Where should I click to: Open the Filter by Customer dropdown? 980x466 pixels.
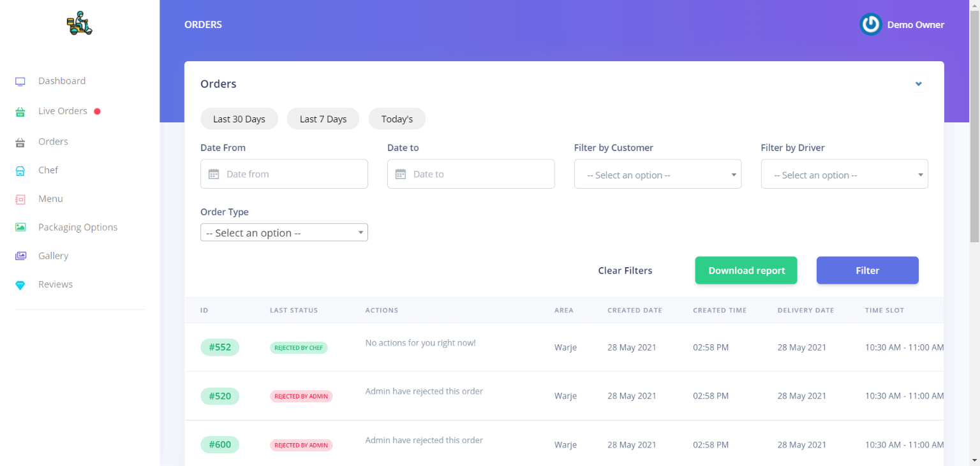(x=658, y=174)
